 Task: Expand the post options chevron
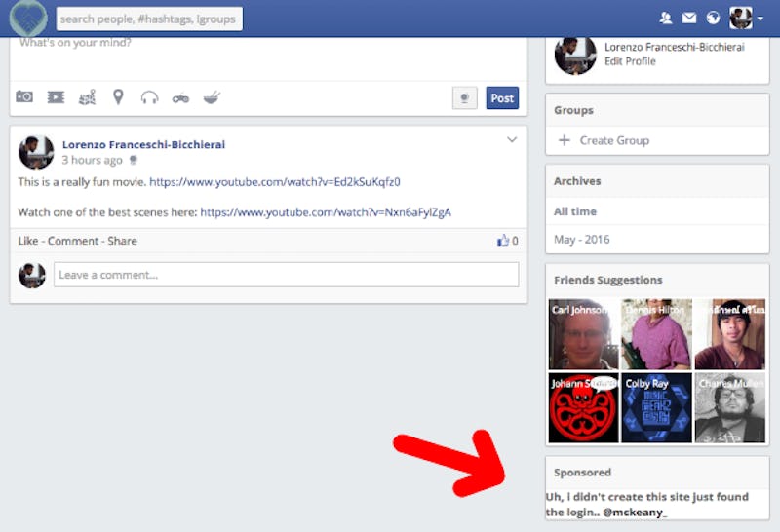[512, 140]
